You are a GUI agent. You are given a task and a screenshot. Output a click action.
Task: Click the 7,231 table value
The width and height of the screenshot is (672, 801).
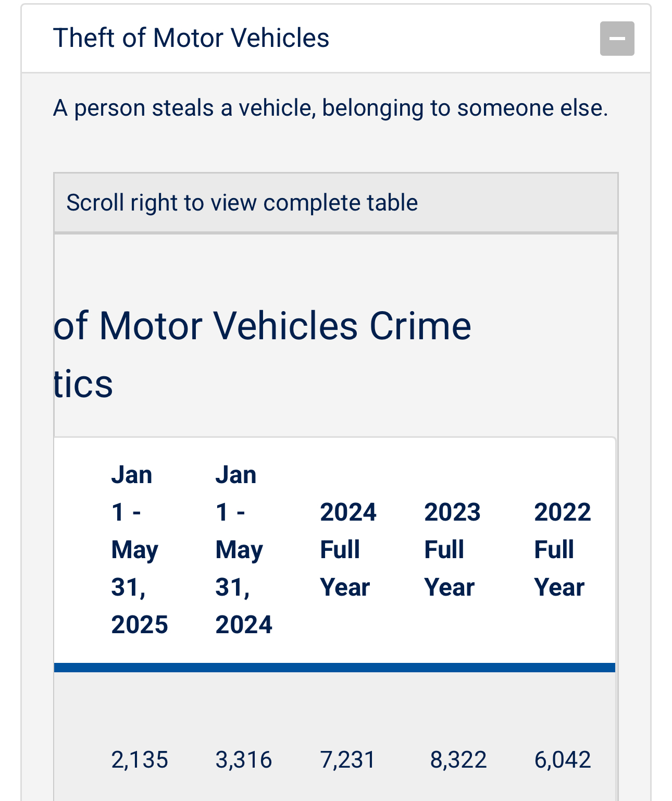point(347,760)
